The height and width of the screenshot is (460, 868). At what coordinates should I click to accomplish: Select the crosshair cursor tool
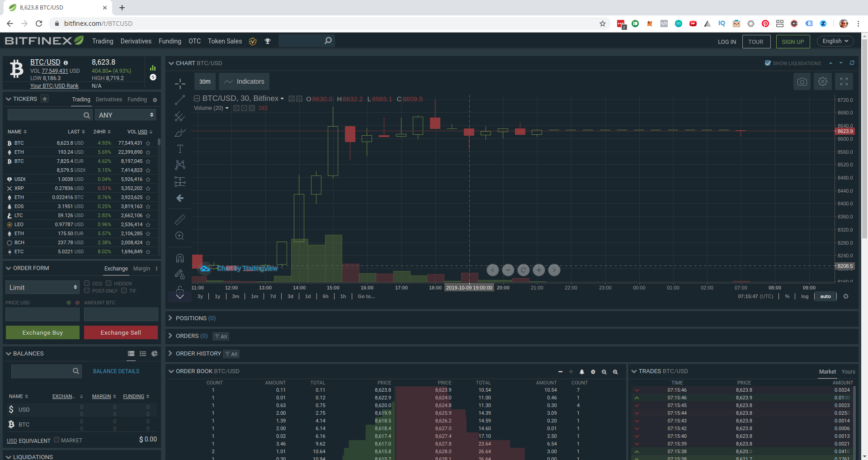180,84
